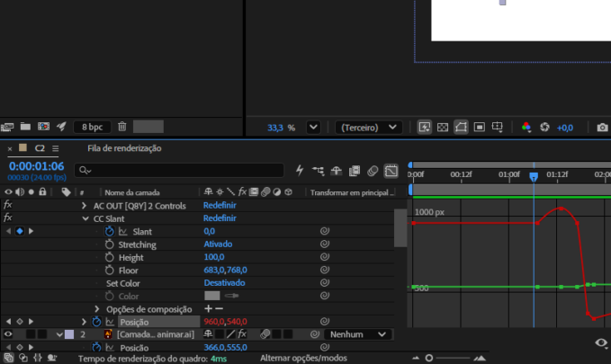This screenshot has width=611, height=364.
Task: Click the Slant value 0,0
Action: (x=210, y=231)
